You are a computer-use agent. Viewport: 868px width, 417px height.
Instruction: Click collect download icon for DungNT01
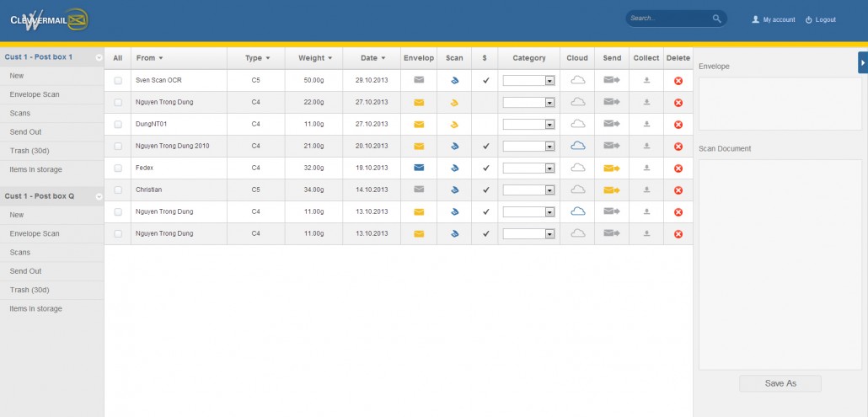click(x=646, y=124)
